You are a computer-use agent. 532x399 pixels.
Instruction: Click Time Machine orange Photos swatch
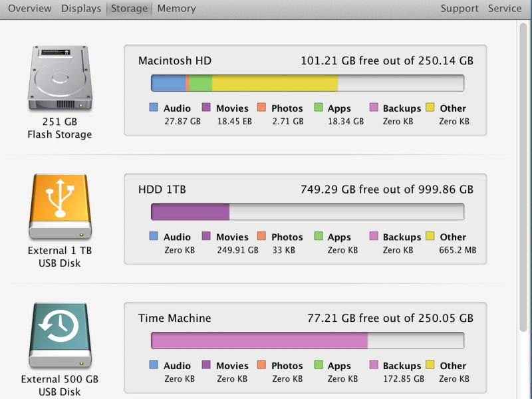tap(261, 364)
